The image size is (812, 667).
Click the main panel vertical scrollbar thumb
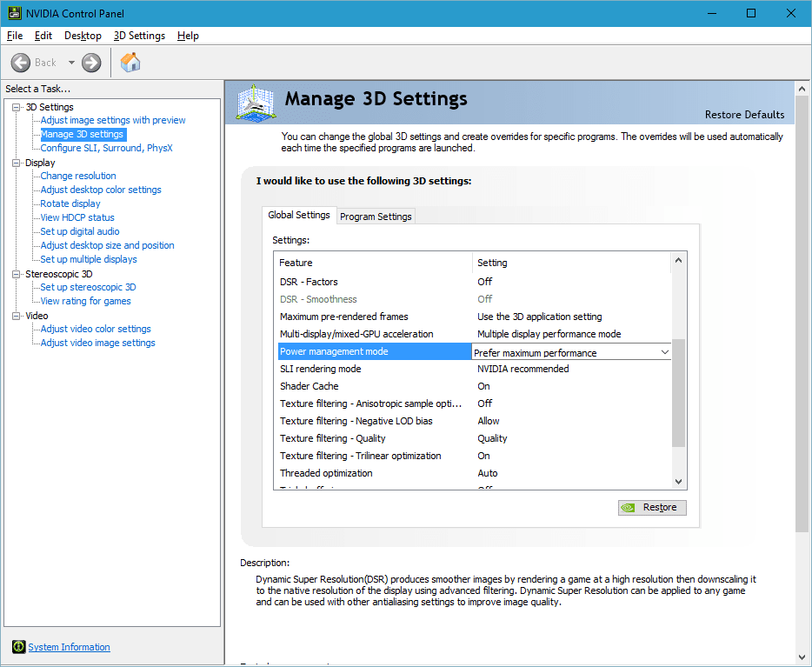(802, 314)
